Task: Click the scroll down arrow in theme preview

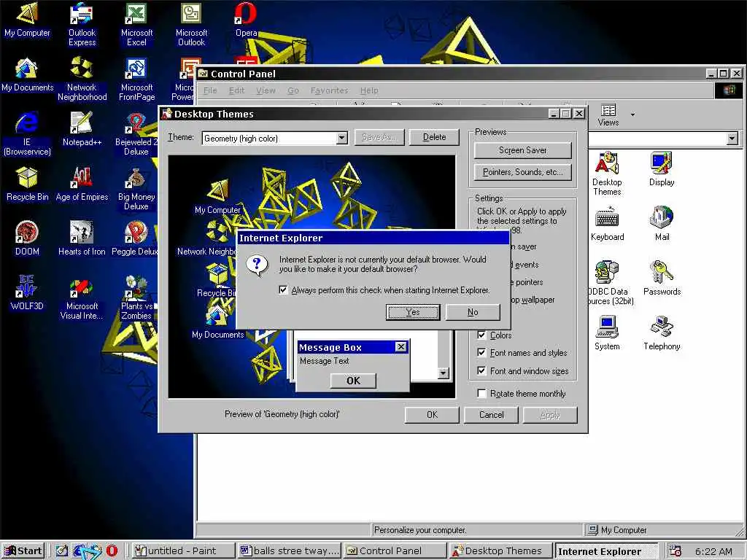Action: [443, 373]
